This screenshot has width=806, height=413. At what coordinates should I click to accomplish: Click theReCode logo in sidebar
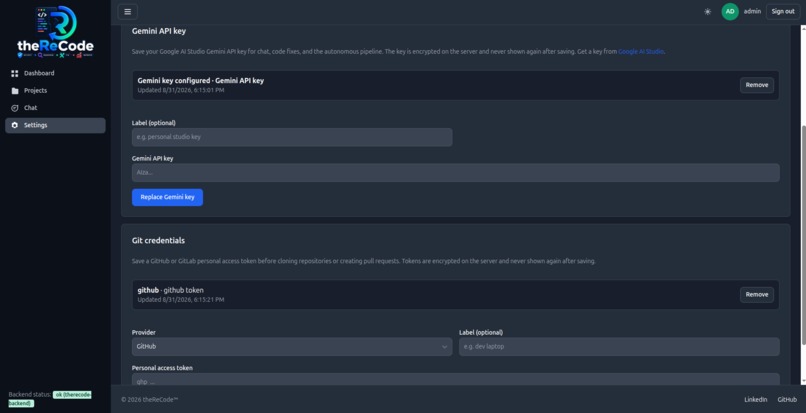coord(56,32)
